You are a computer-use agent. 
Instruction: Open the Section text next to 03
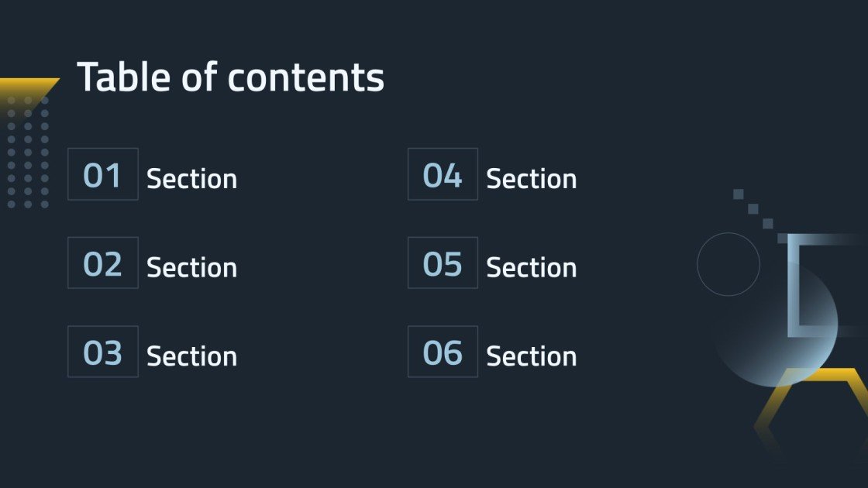pyautogui.click(x=191, y=356)
